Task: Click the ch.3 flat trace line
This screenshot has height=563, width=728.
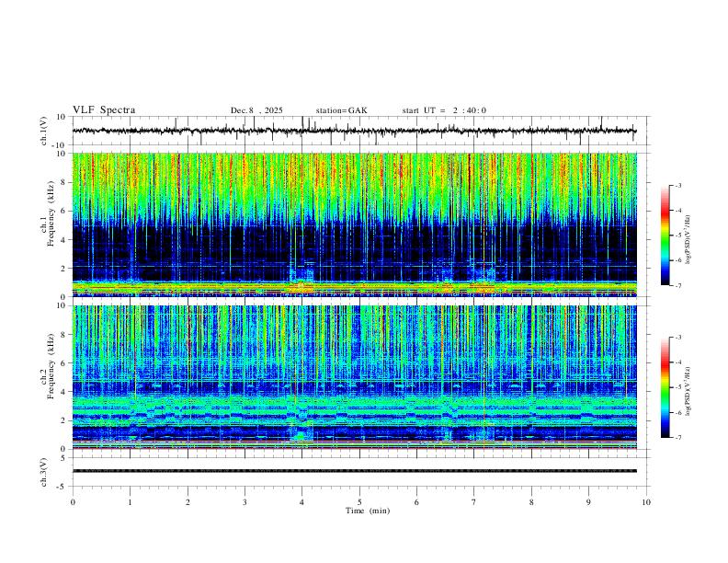Action: click(x=354, y=471)
